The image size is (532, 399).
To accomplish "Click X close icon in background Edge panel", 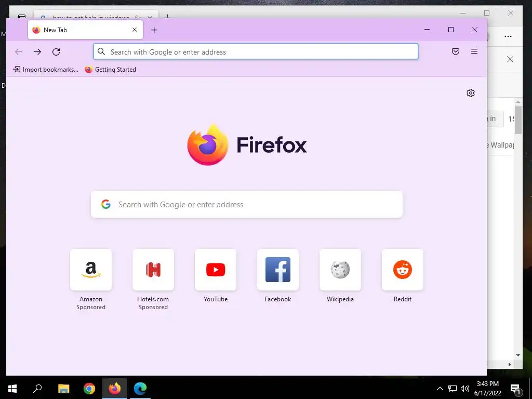I will (510, 59).
